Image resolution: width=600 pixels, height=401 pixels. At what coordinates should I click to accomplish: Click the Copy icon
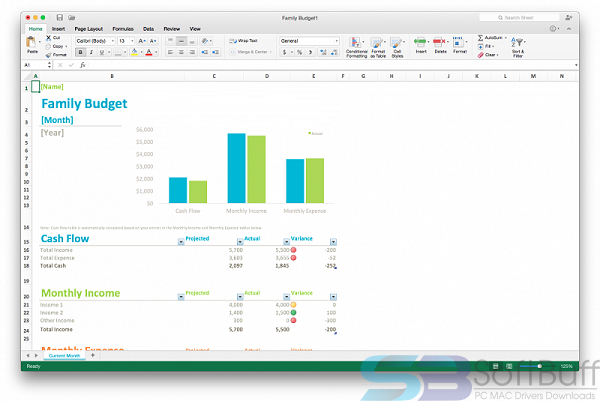[48, 46]
